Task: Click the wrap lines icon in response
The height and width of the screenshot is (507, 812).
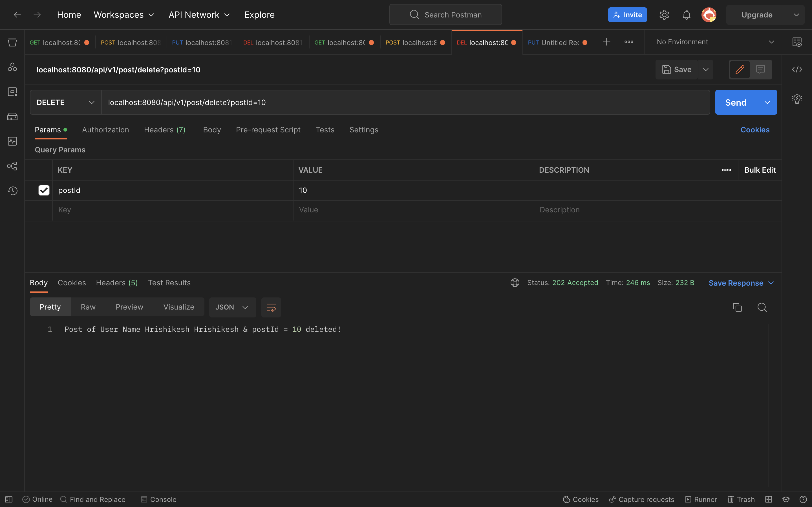Action: 271,307
